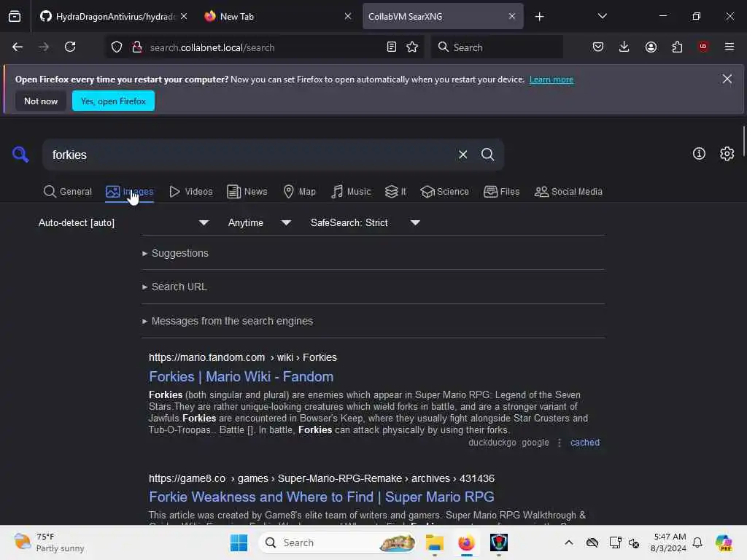Select the Images search category

pos(130,192)
